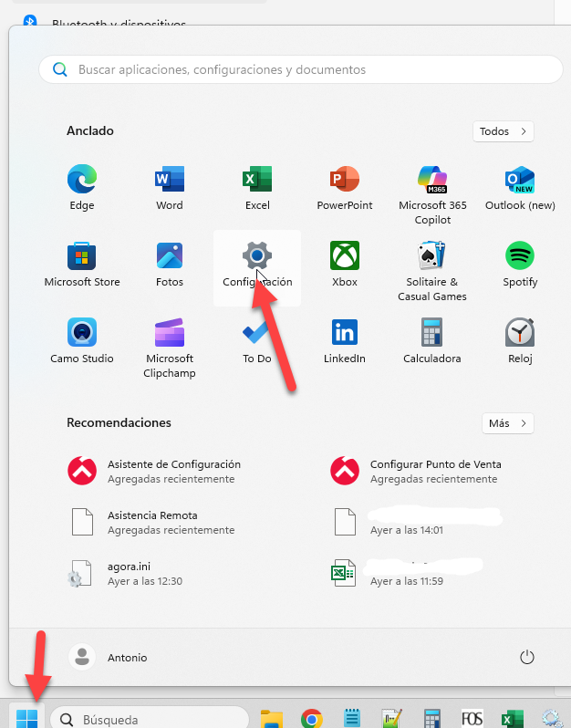Open Antonio user account menu
Viewport: 571px width, 728px height.
[109, 658]
